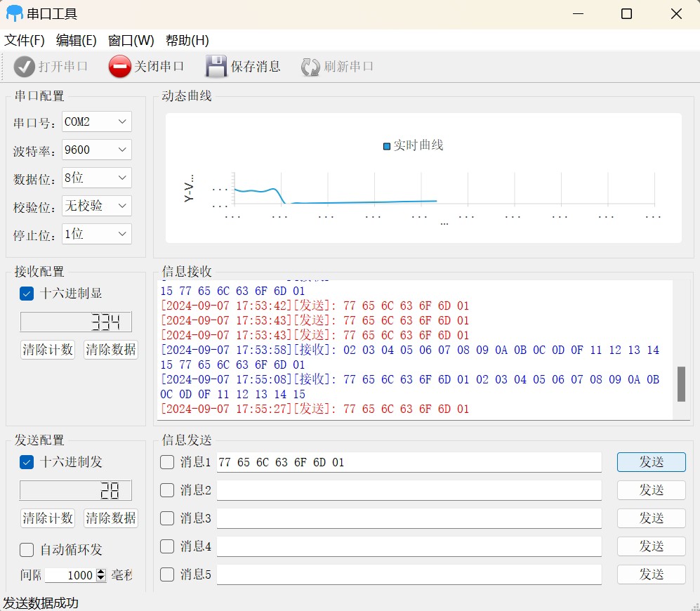This screenshot has width=700, height=611.
Task: Click the 刷新串口 refresh arrows icon
Action: coord(310,67)
